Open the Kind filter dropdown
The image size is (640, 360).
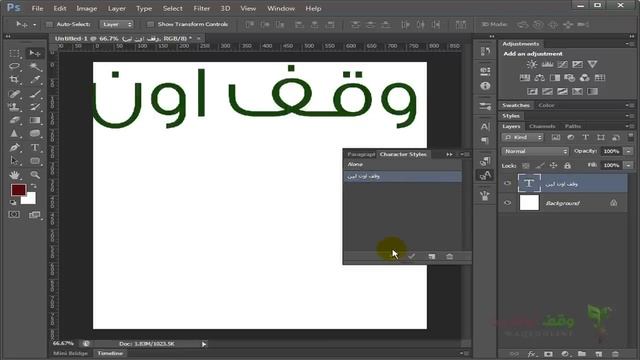(x=523, y=138)
